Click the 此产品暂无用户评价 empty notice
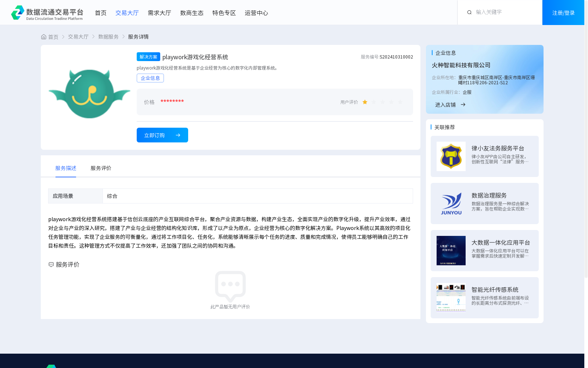 coord(230,307)
